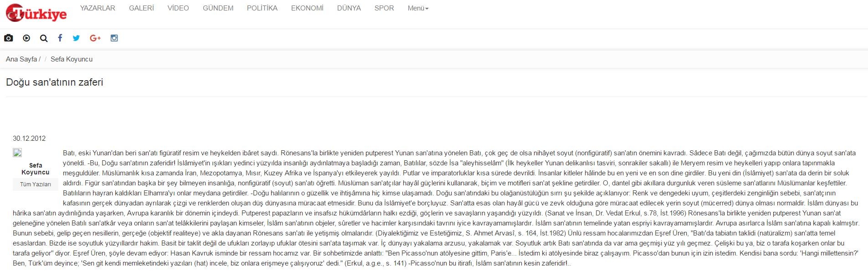Open the GÜNDEM section

click(x=218, y=8)
